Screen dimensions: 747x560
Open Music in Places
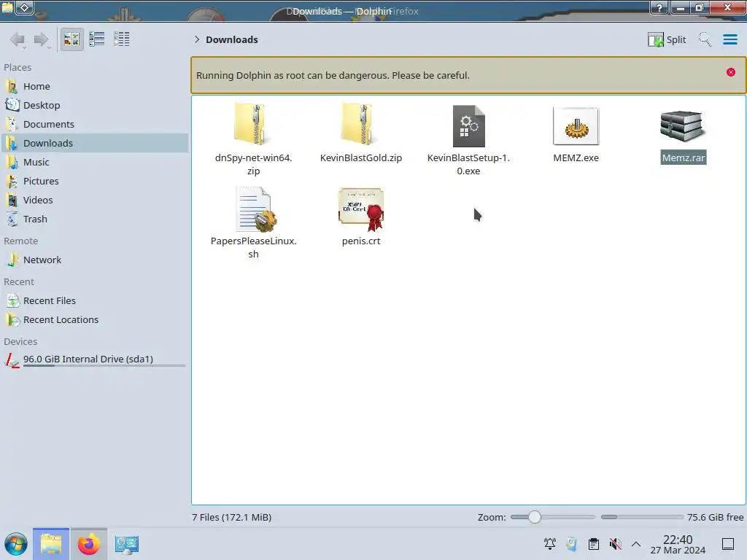coord(94,163)
